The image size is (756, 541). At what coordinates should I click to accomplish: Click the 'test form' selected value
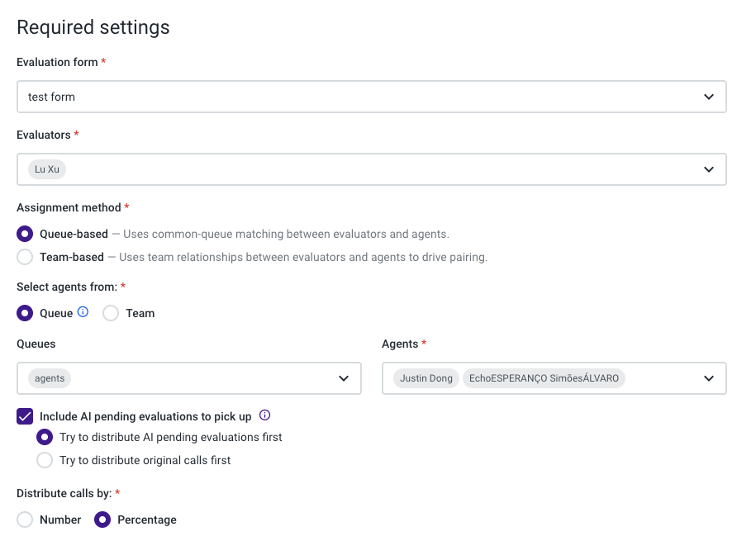pyautogui.click(x=51, y=97)
